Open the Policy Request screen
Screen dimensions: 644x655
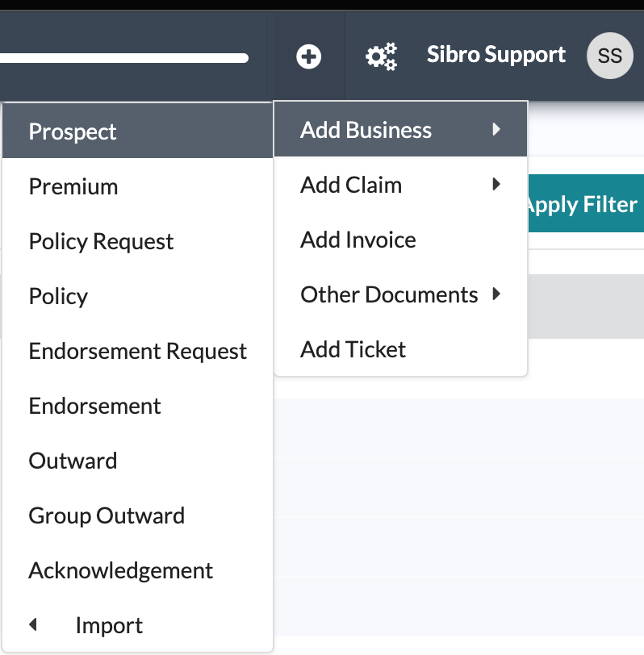pyautogui.click(x=101, y=241)
